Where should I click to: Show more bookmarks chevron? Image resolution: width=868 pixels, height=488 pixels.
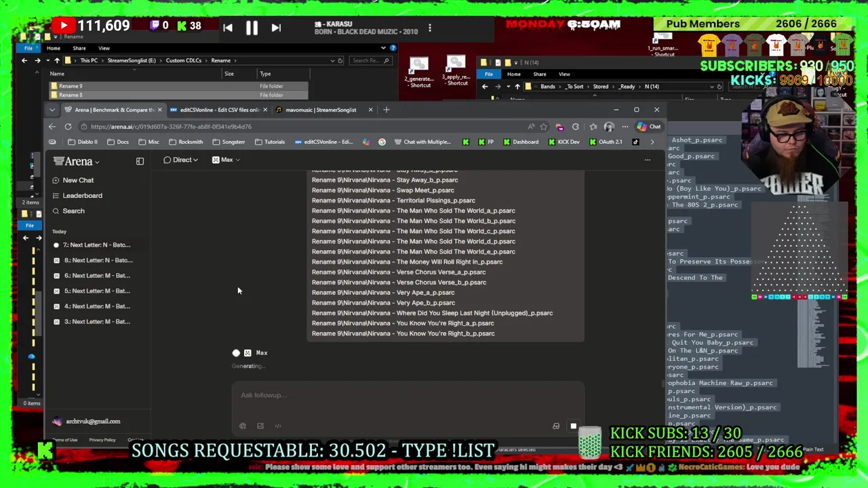coord(652,142)
